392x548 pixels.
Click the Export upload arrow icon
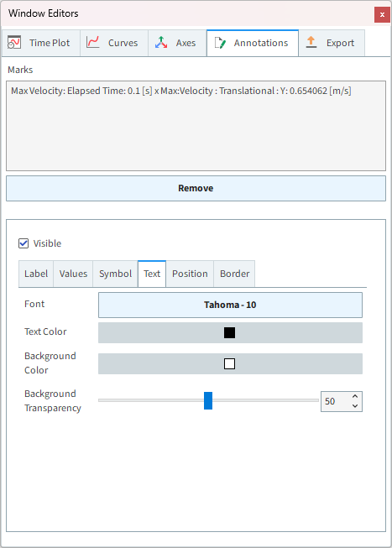pos(311,42)
